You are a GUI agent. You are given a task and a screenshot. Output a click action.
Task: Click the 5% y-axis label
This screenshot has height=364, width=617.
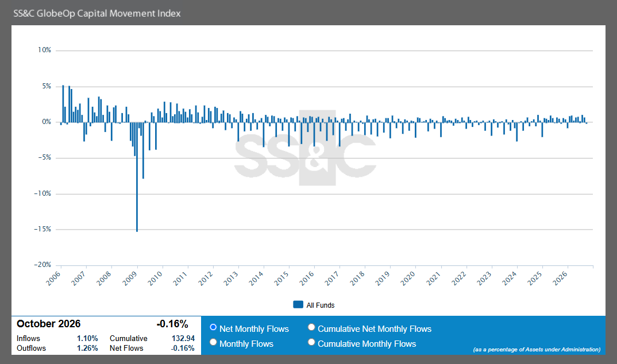(x=47, y=86)
